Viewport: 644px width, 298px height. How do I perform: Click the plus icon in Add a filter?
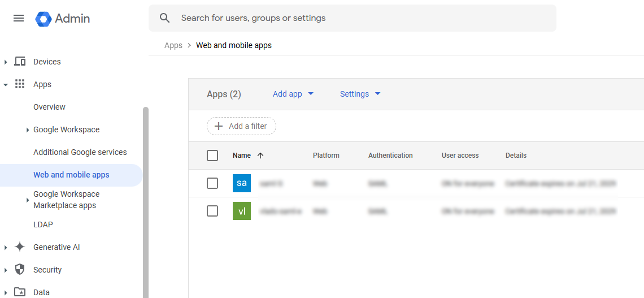219,126
